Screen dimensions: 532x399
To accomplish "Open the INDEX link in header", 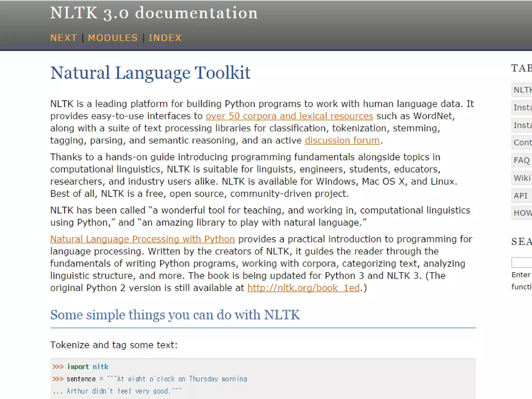I will (x=165, y=38).
